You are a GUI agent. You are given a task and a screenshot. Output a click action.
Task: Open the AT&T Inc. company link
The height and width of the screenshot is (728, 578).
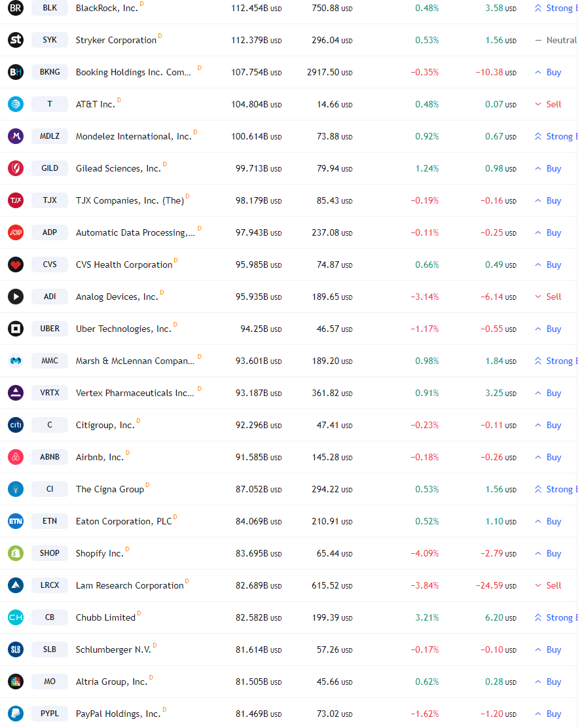96,105
